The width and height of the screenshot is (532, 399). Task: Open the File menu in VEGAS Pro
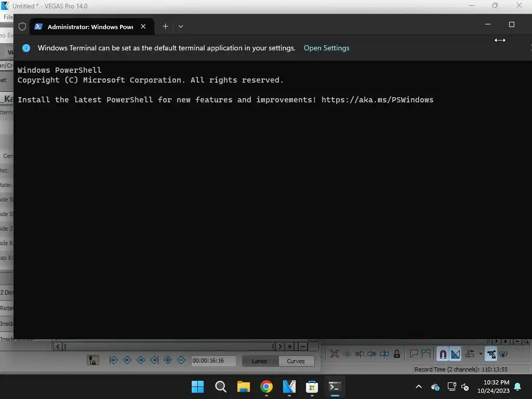click(7, 17)
